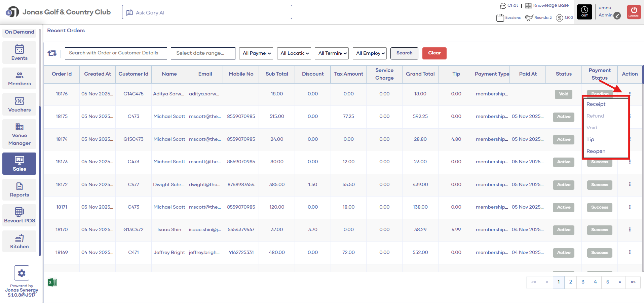Click the Payment Type column header
The image size is (644, 303).
(492, 74)
